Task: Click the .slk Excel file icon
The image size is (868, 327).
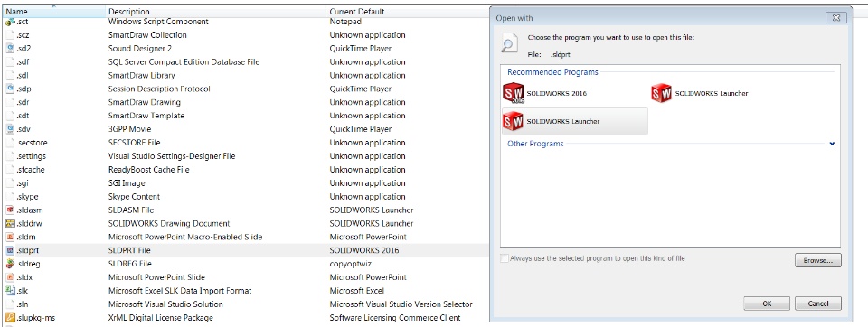Action: click(x=10, y=291)
